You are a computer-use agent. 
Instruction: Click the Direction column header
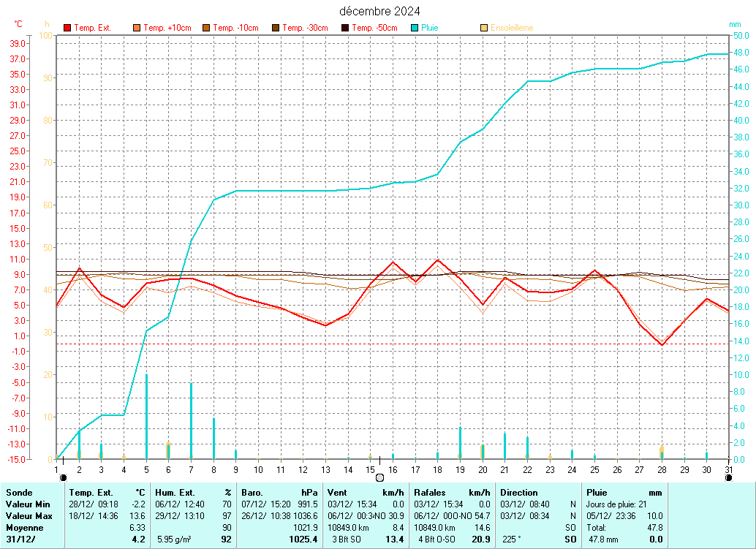[519, 493]
